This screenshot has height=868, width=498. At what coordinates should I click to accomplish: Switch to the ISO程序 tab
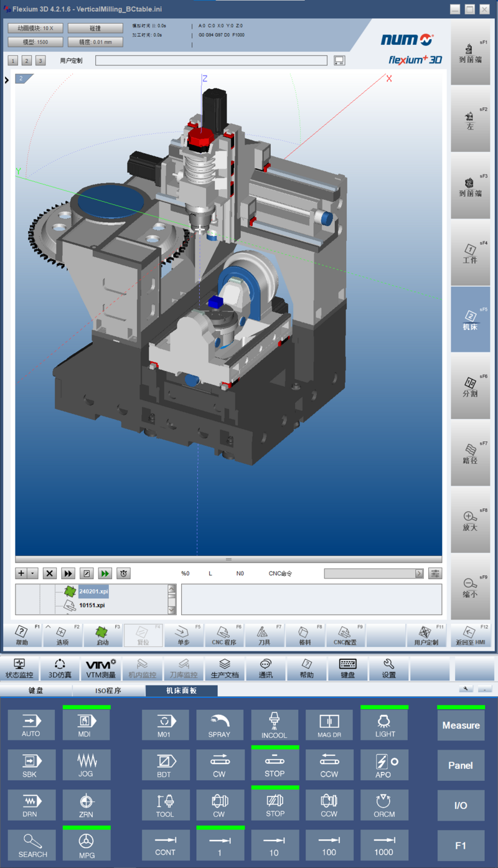108,691
